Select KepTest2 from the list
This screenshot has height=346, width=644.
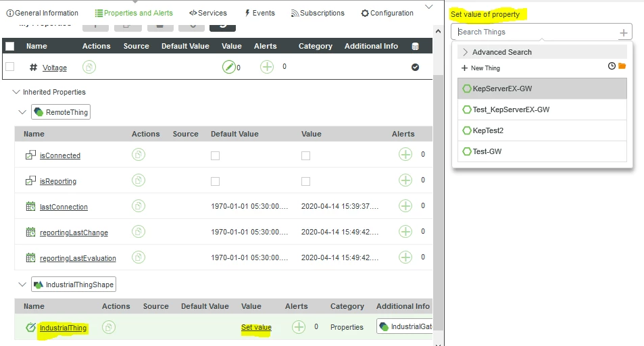(x=542, y=130)
